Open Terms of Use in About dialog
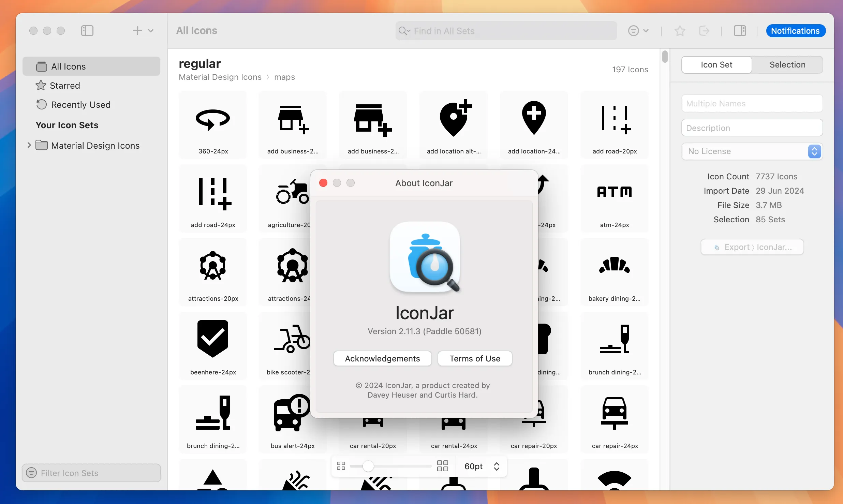Image resolution: width=843 pixels, height=504 pixels. [x=475, y=358]
